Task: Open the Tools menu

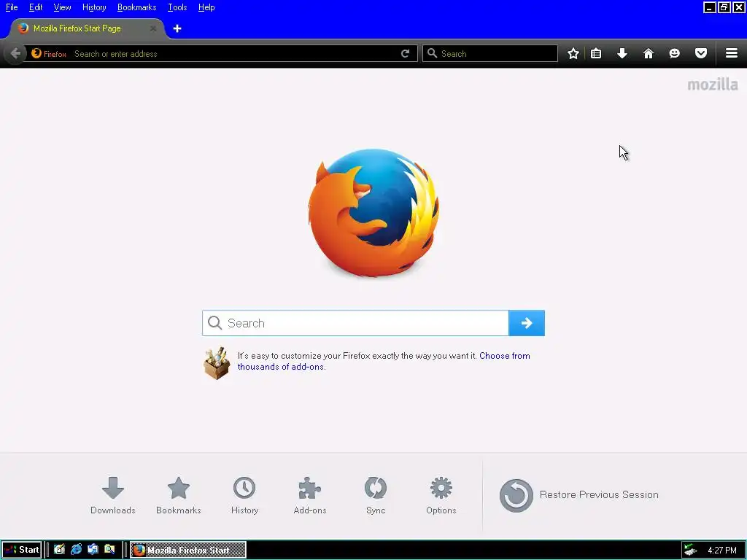Action: [x=177, y=7]
